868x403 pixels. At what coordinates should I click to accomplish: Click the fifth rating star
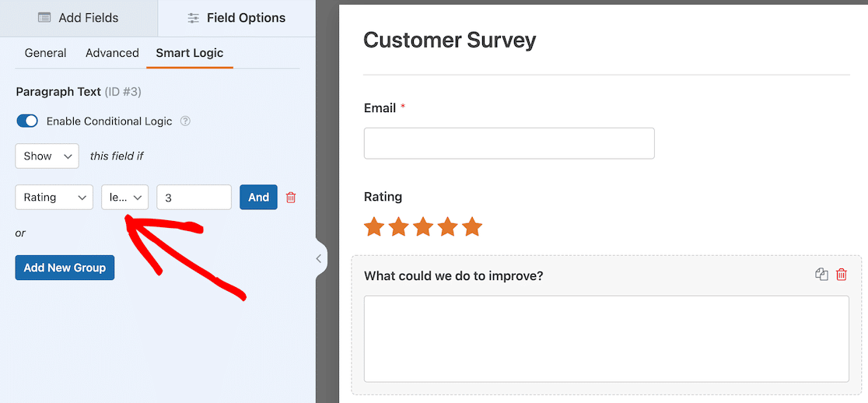point(472,227)
